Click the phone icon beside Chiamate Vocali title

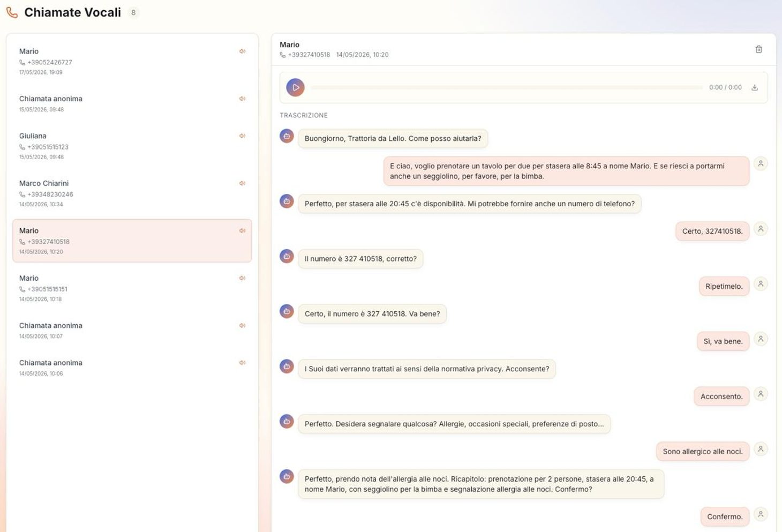coord(12,12)
